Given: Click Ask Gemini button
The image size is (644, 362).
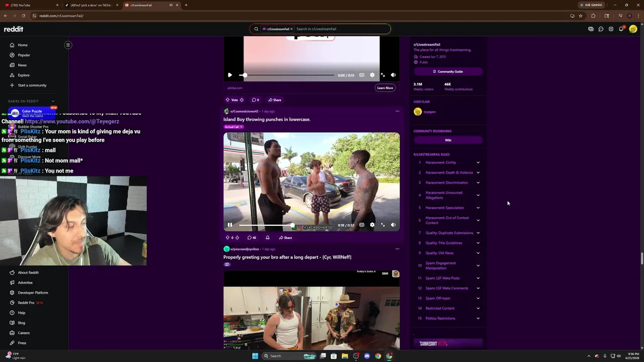Looking at the screenshot, I should (591, 5).
